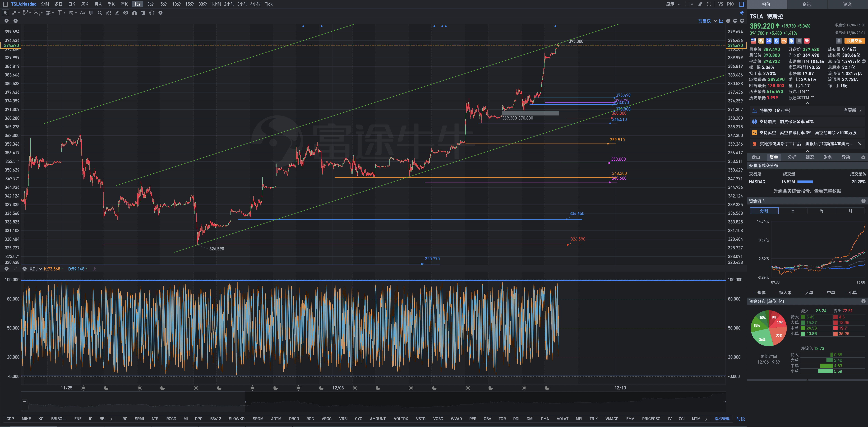This screenshot has width=868, height=427.
Task: Reset chart zoom with equals icon
Action: tap(728, 21)
